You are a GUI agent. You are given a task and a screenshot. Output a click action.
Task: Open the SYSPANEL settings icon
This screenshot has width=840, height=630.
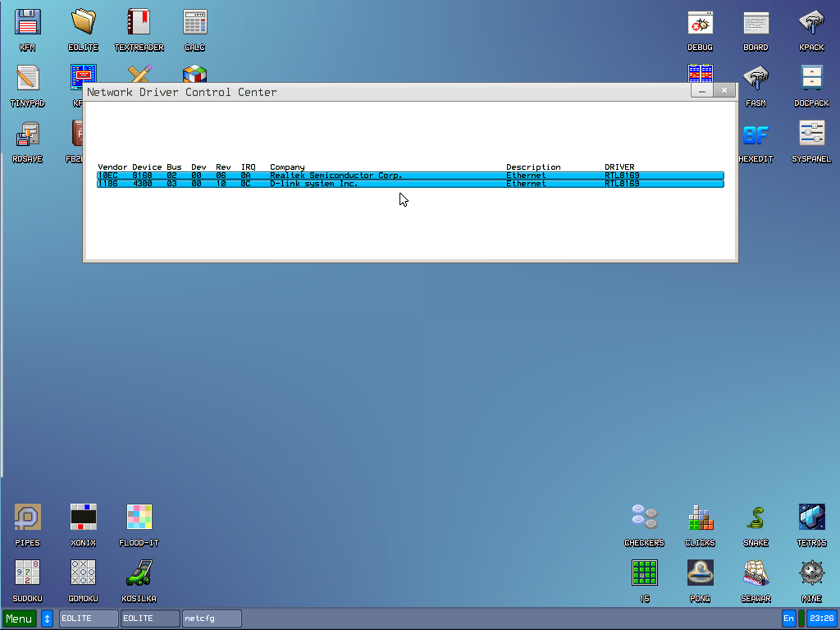pyautogui.click(x=811, y=135)
